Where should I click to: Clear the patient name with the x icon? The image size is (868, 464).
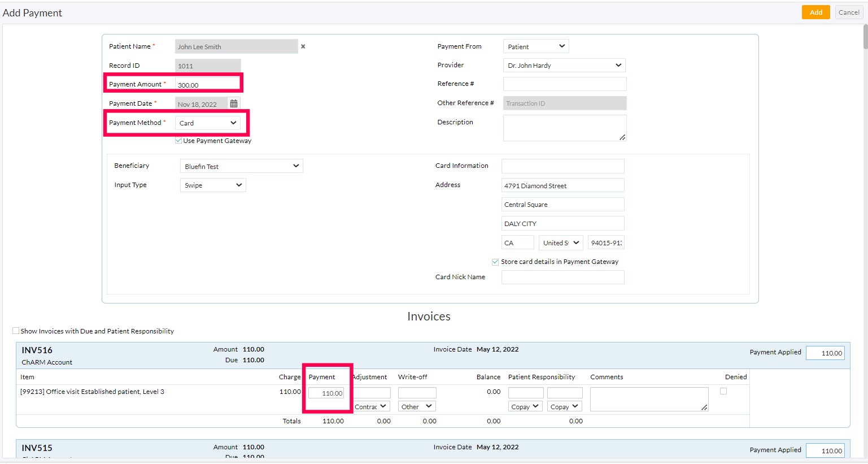pos(303,47)
